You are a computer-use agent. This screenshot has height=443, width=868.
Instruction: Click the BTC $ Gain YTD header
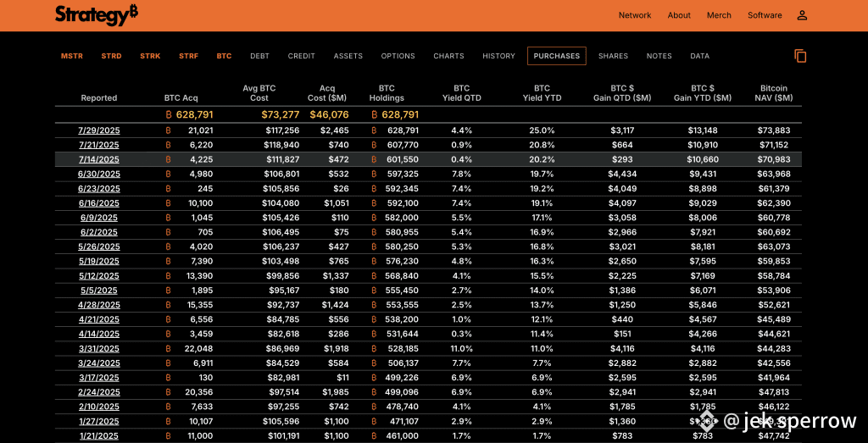click(x=703, y=93)
